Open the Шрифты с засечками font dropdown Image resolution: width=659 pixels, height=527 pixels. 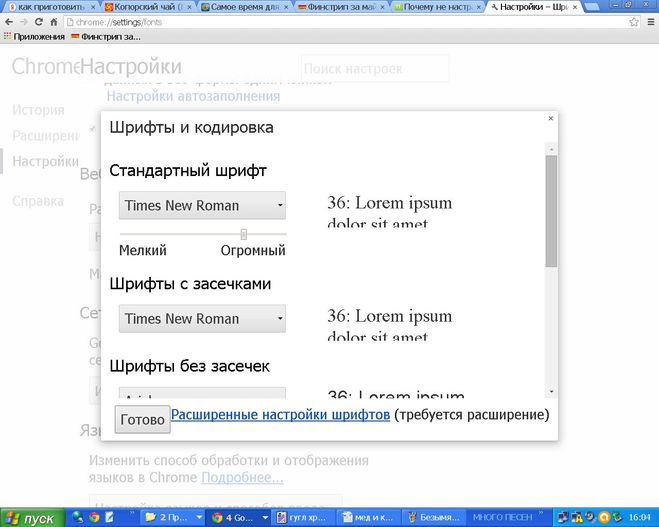202,319
